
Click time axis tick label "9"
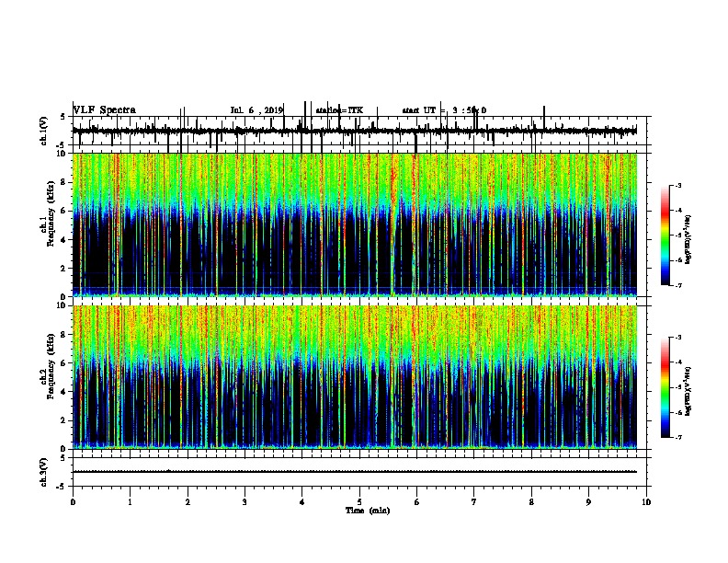pyautogui.click(x=588, y=502)
